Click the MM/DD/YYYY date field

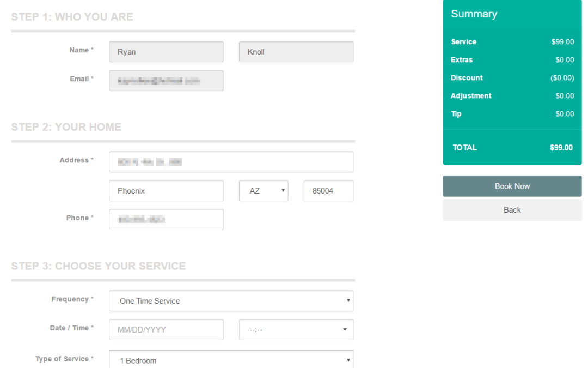tap(166, 329)
